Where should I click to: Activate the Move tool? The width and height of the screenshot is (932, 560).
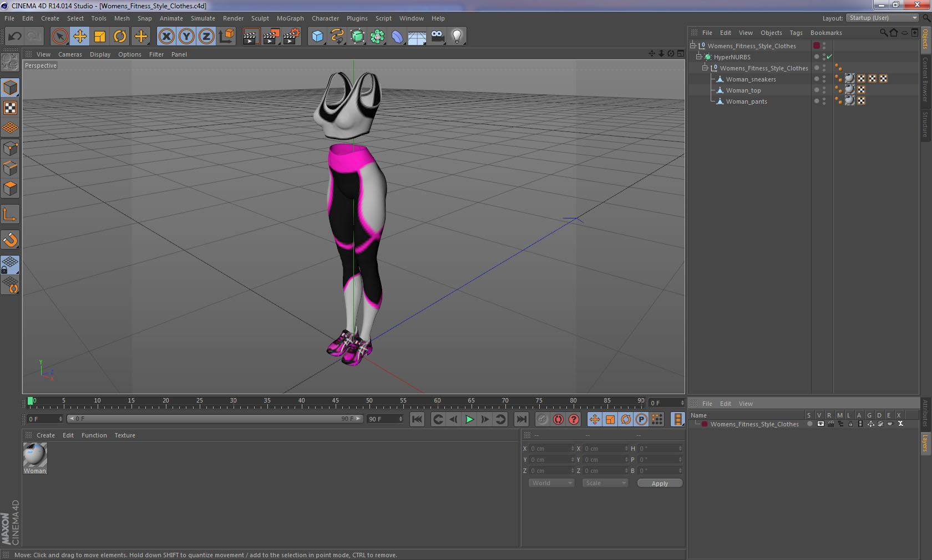point(80,37)
